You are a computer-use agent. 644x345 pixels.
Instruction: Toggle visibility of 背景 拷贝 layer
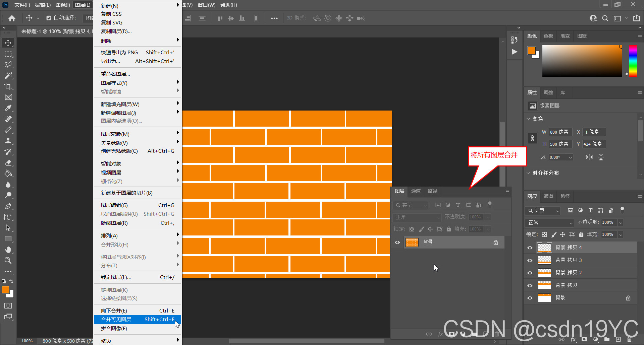pyautogui.click(x=530, y=285)
